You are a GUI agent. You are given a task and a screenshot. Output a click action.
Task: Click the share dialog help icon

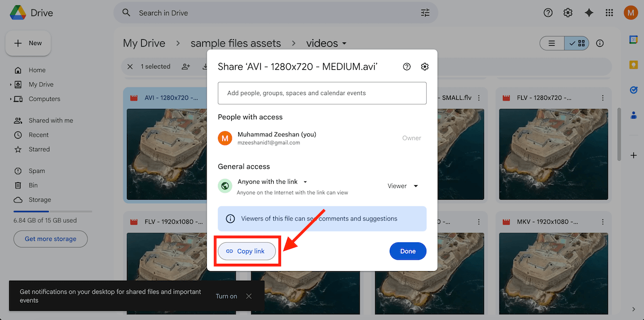pyautogui.click(x=407, y=67)
